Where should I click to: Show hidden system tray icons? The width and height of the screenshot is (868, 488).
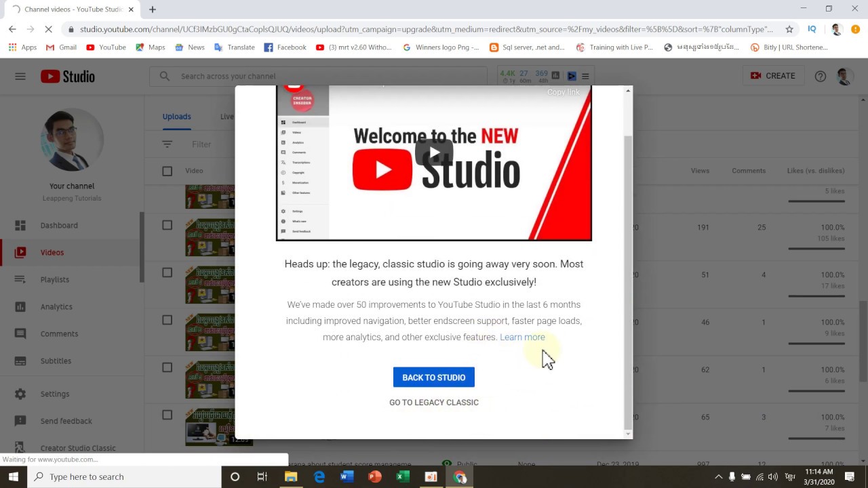719,476
